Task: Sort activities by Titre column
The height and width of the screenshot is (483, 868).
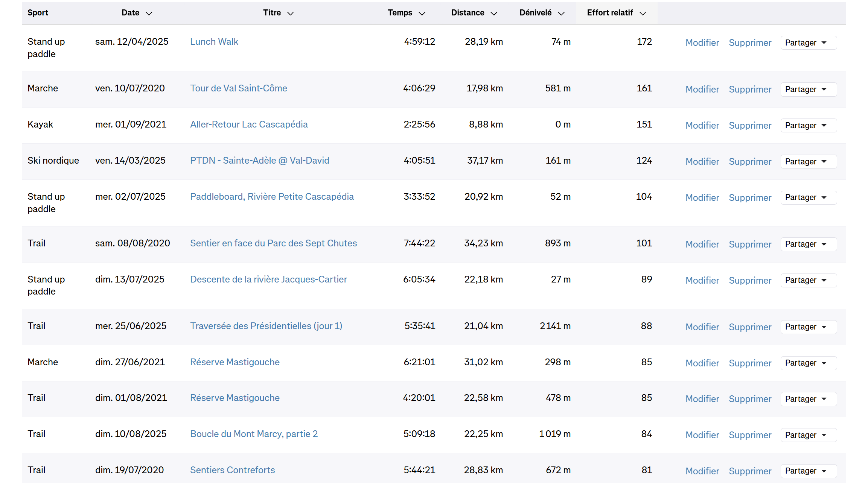Action: point(278,13)
